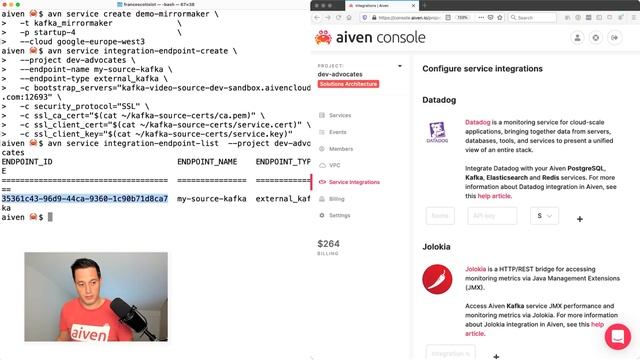Click the browser zoom level 110% badge
The image size is (640, 360).
462,18
